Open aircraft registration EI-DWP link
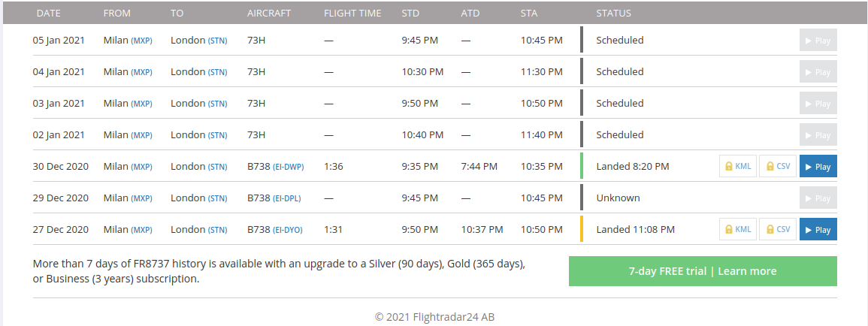Viewport: 868px width, 326px height. (x=288, y=167)
